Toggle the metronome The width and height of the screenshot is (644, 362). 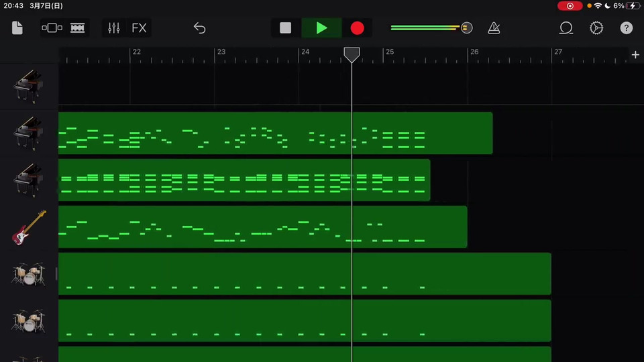pos(494,28)
